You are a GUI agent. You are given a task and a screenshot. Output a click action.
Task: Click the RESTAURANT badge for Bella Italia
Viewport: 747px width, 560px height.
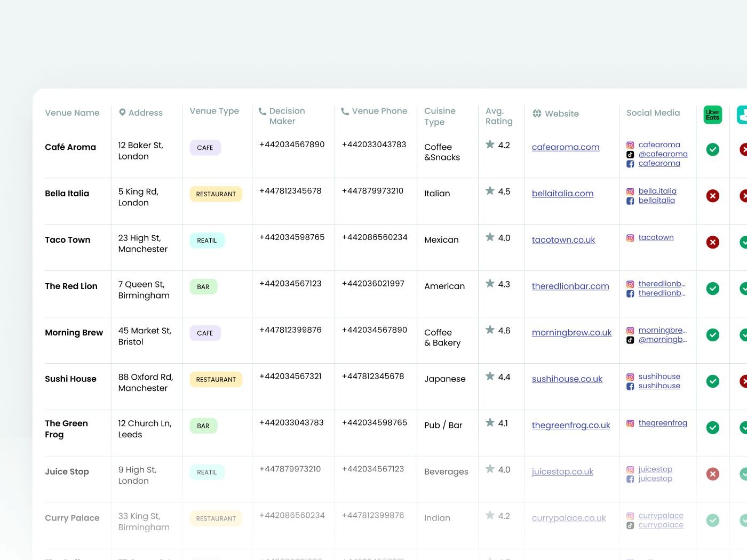pos(216,194)
